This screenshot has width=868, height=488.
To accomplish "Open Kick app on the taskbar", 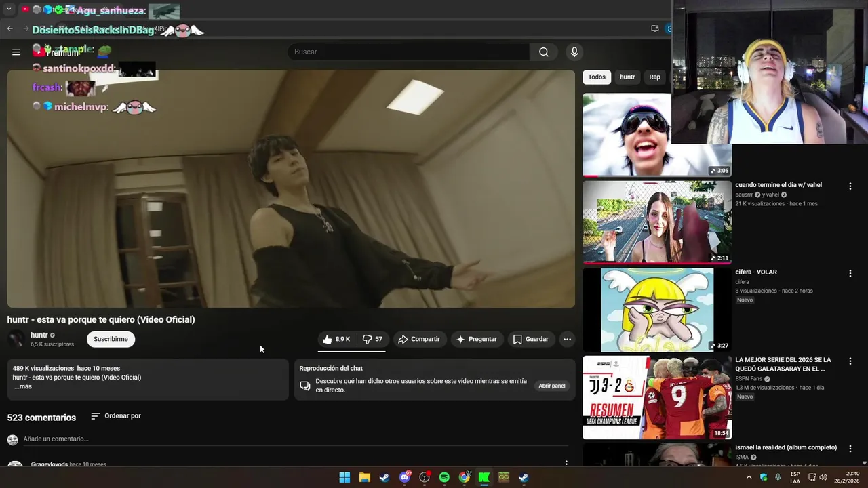I will coord(484,477).
